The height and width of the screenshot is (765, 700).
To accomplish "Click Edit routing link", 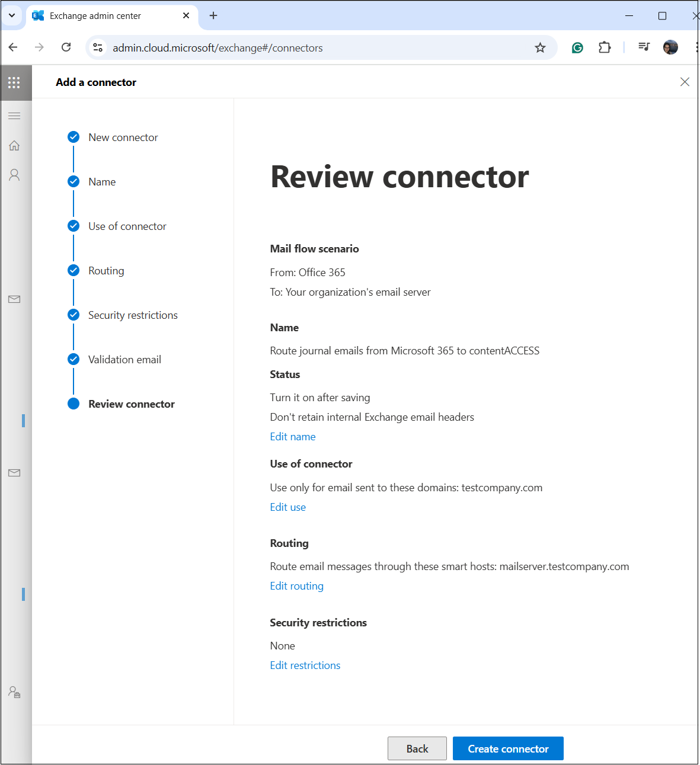I will pos(297,586).
